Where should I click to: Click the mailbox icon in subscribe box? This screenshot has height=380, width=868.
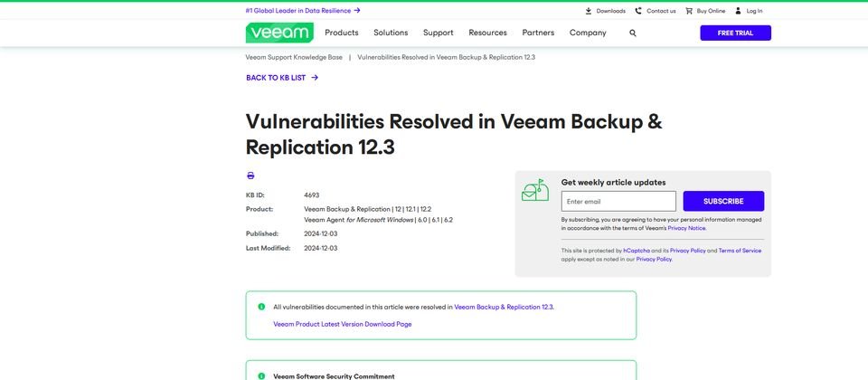[535, 191]
